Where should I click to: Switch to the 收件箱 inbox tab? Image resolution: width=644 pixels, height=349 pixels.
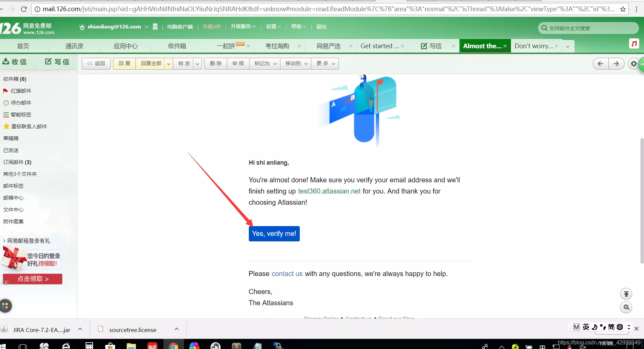177,46
